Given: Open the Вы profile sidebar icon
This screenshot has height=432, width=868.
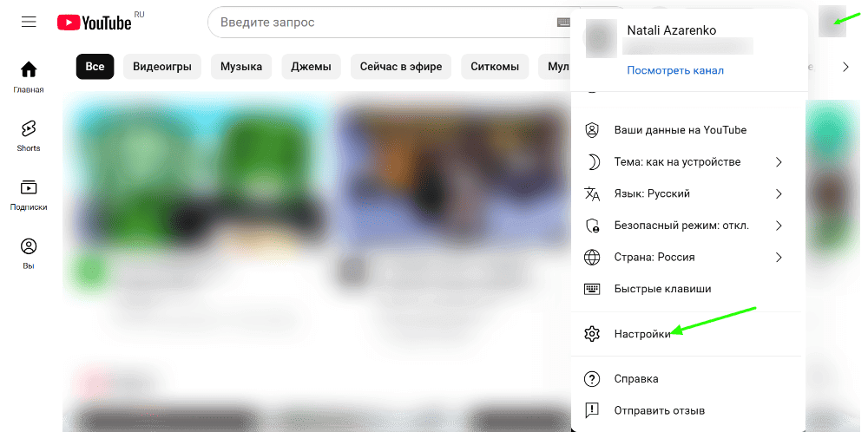Looking at the screenshot, I should pos(29,246).
